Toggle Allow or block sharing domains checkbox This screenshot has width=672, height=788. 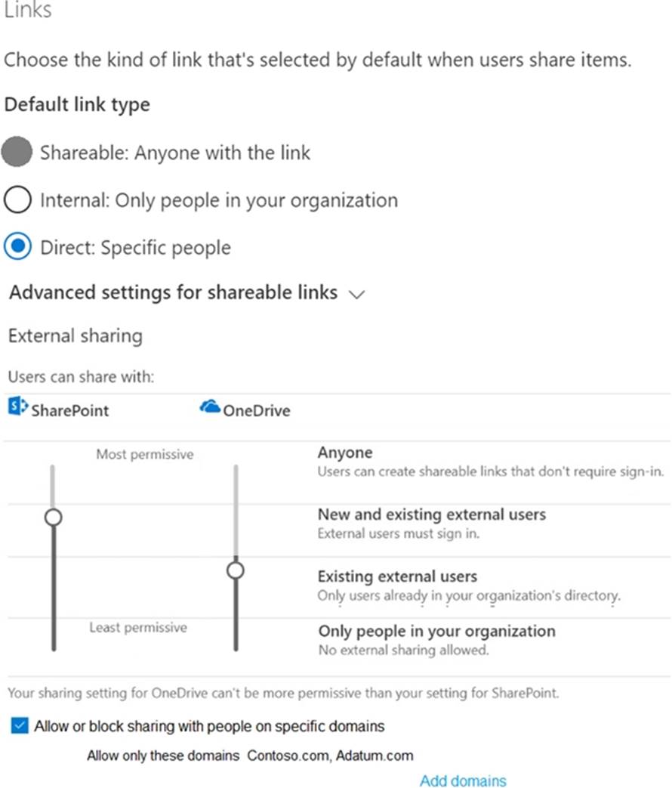pyautogui.click(x=20, y=726)
